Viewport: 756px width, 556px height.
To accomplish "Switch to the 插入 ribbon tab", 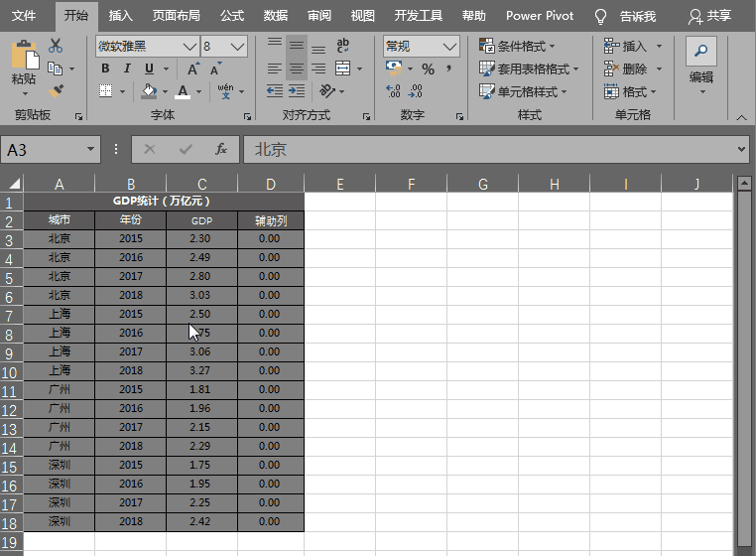I will [x=120, y=16].
